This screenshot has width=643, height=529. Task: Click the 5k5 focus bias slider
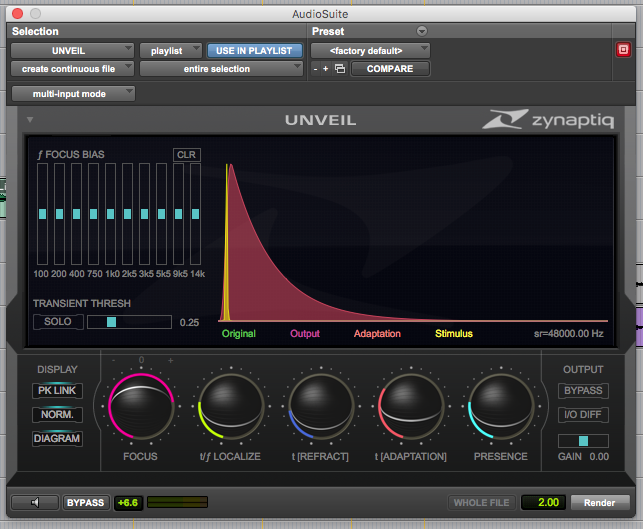(x=162, y=214)
